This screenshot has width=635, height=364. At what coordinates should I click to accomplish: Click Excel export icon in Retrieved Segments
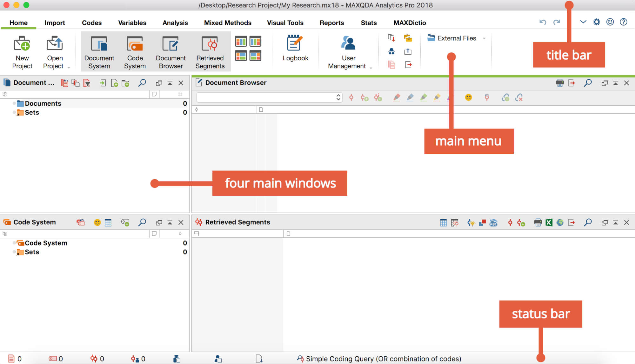point(549,222)
